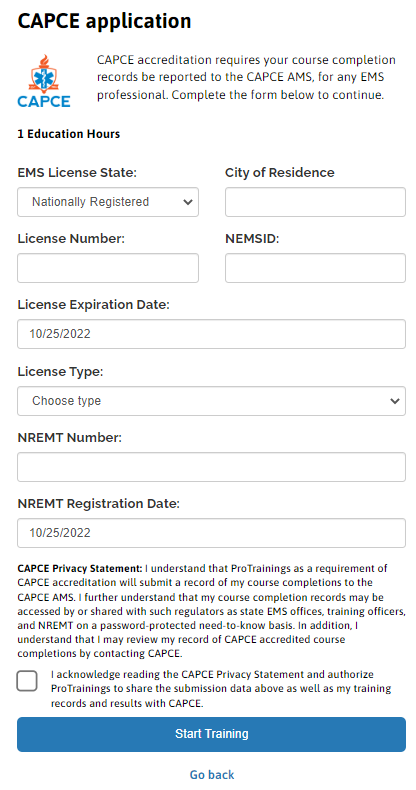Viewport: 416px width, 790px height.
Task: Open the EMS License State dropdown
Action: pos(108,202)
